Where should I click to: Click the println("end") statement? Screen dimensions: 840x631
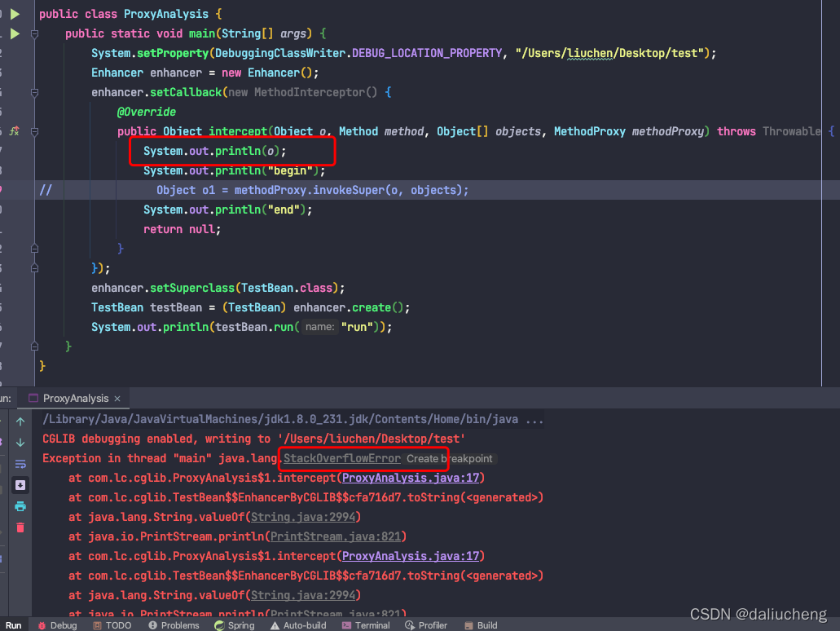(x=227, y=210)
